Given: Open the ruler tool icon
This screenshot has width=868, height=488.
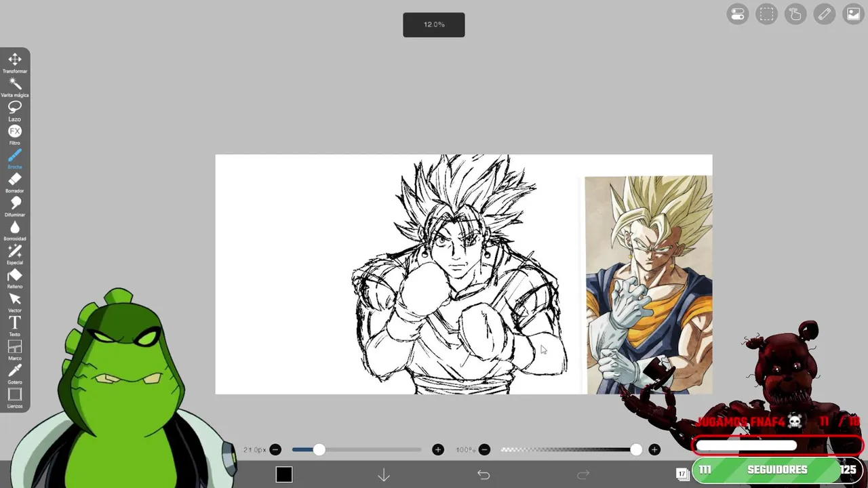Looking at the screenshot, I should pyautogui.click(x=825, y=14).
